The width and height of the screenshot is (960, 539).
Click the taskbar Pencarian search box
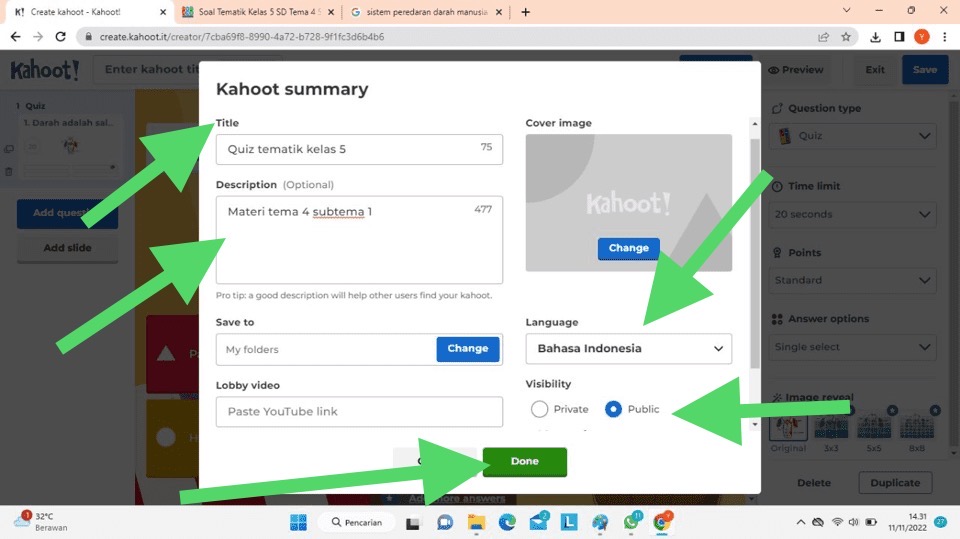coord(357,522)
